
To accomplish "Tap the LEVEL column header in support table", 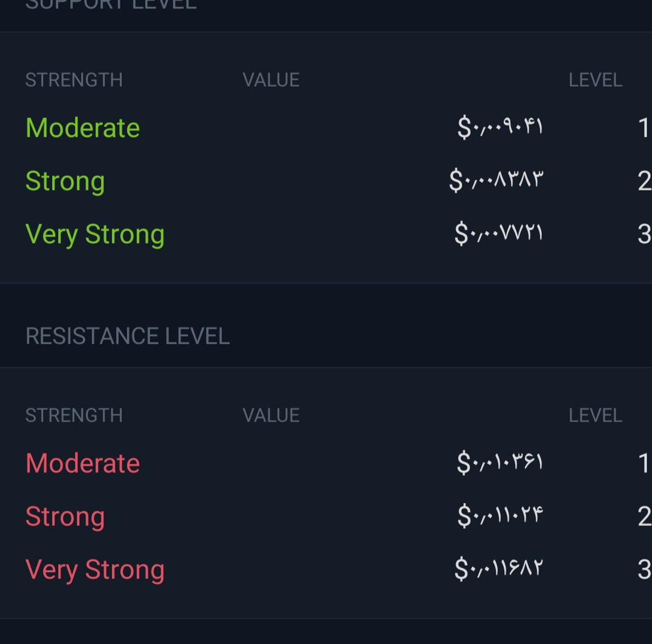I will pyautogui.click(x=595, y=80).
